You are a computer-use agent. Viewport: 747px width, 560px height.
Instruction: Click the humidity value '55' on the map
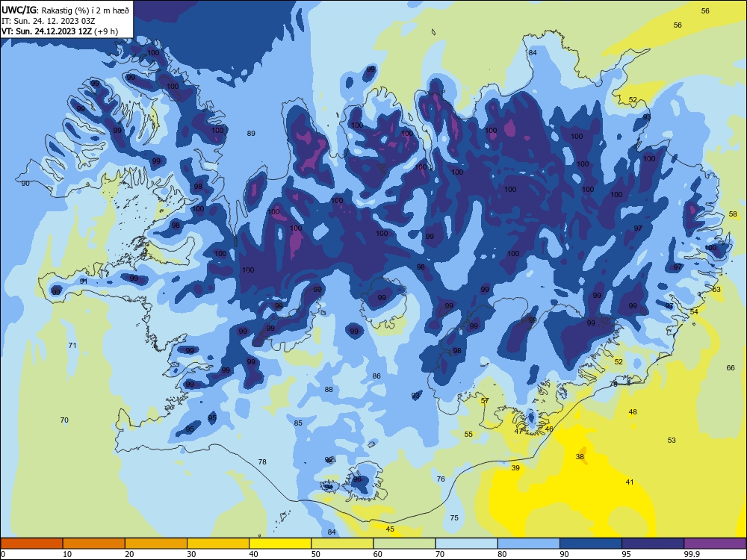click(x=469, y=435)
